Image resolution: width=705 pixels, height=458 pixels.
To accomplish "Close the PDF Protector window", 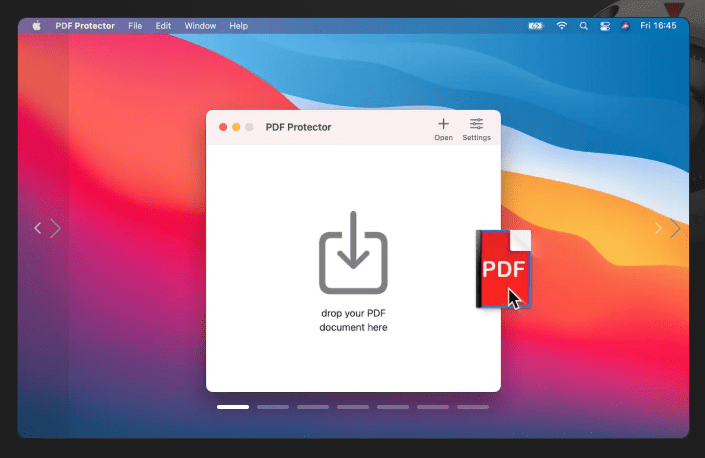I will pyautogui.click(x=223, y=127).
